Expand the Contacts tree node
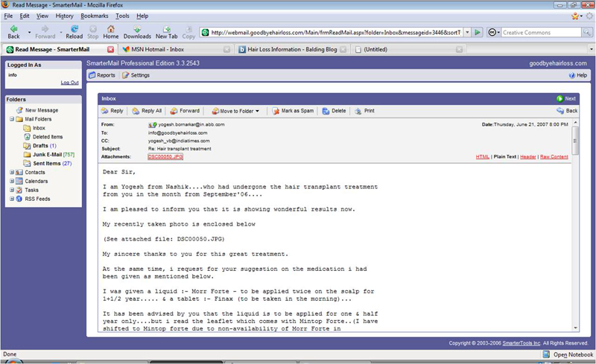 [x=11, y=172]
